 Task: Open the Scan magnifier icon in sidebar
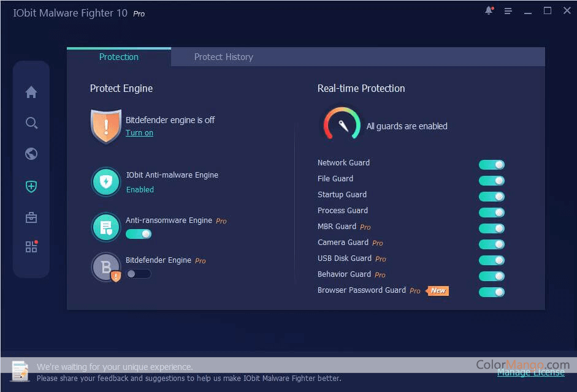click(31, 123)
